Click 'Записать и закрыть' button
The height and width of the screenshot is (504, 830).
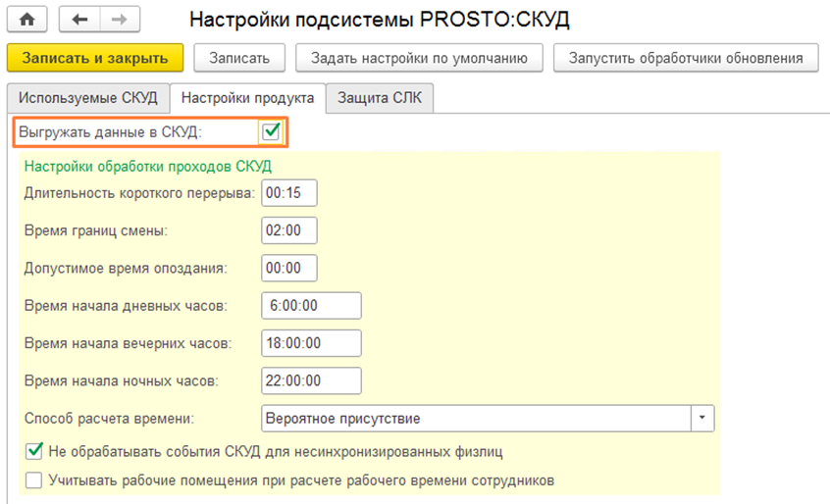point(94,58)
